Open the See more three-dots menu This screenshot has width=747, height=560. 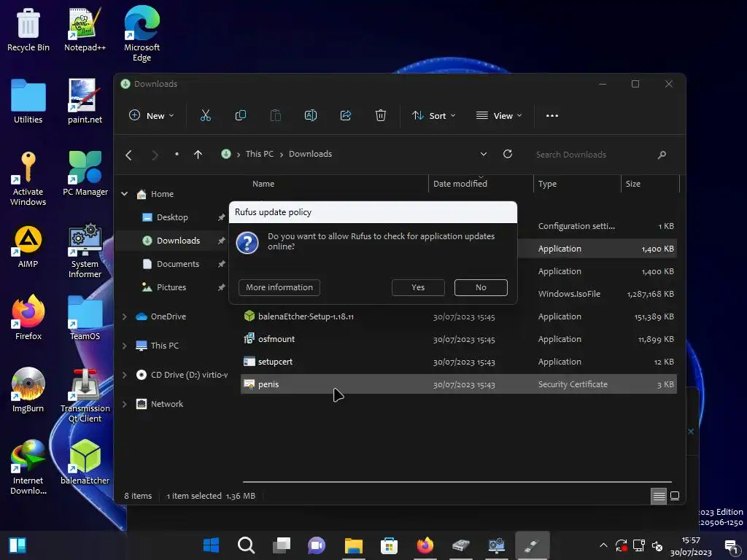(x=552, y=115)
